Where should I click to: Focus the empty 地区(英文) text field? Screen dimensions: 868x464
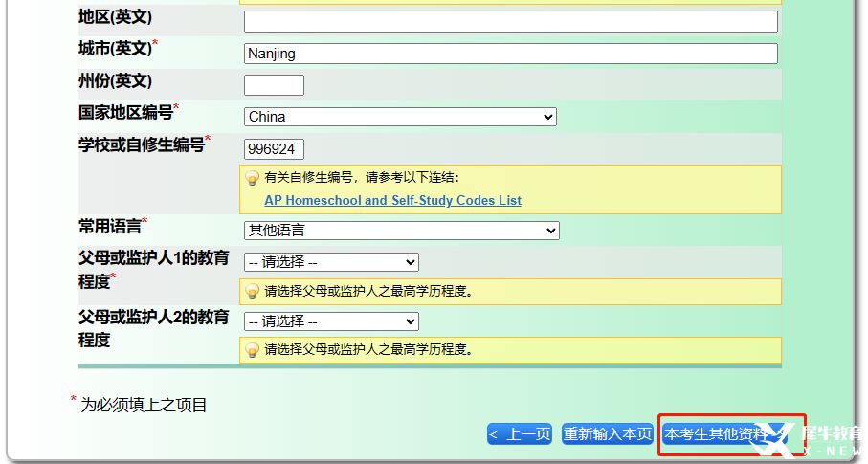(510, 22)
